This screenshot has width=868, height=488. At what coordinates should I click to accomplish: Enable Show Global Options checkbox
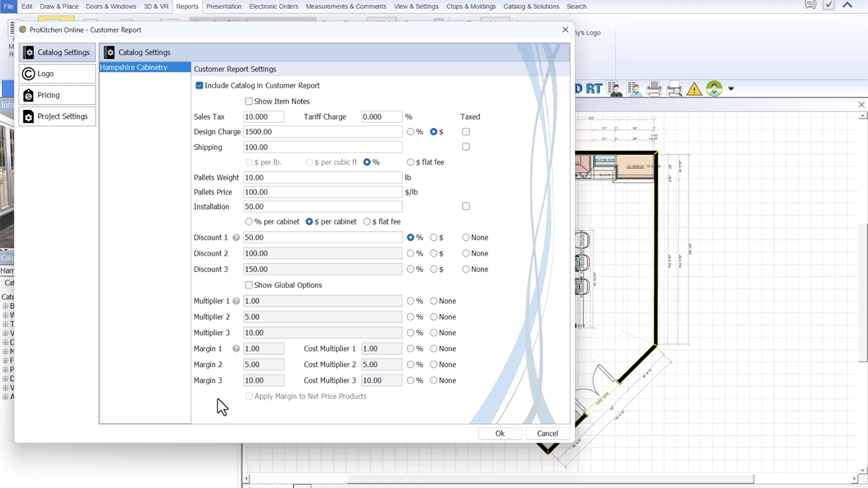tap(249, 285)
